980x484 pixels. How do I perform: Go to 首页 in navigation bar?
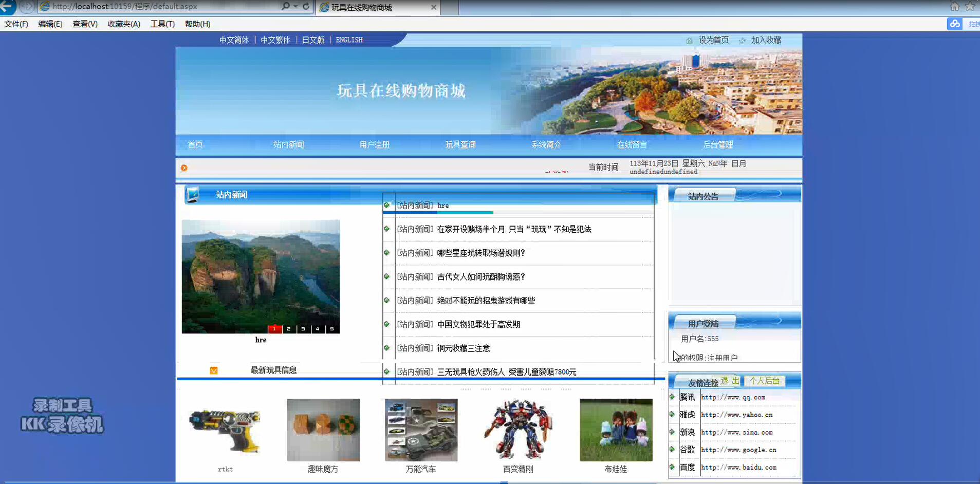pos(195,144)
